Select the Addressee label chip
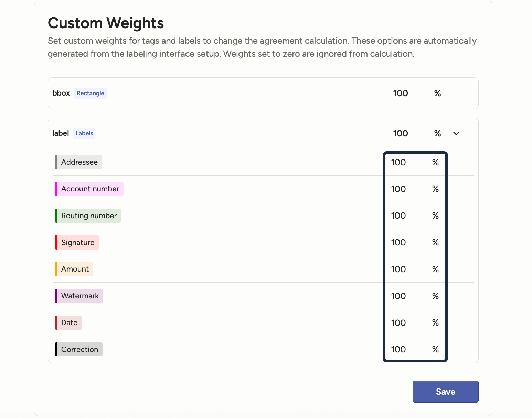Image resolution: width=532 pixels, height=418 pixels. [x=79, y=162]
